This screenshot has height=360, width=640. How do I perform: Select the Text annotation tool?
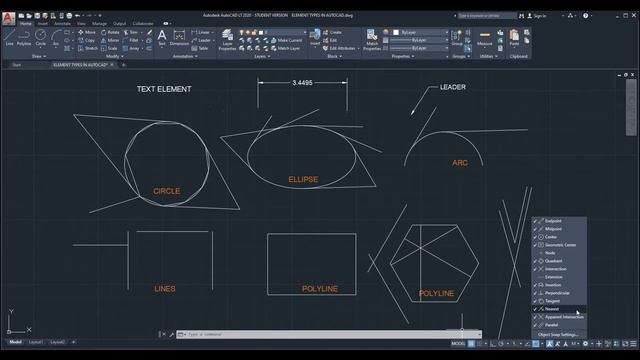pos(162,38)
